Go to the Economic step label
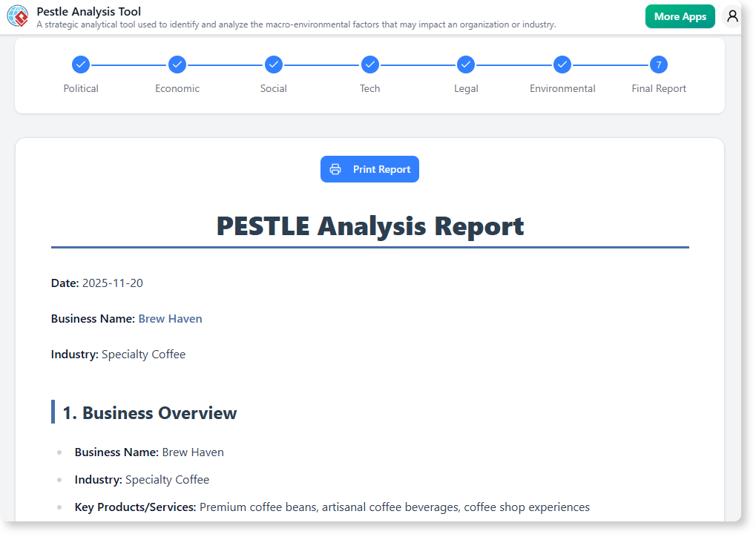The image size is (756, 537). pos(177,88)
